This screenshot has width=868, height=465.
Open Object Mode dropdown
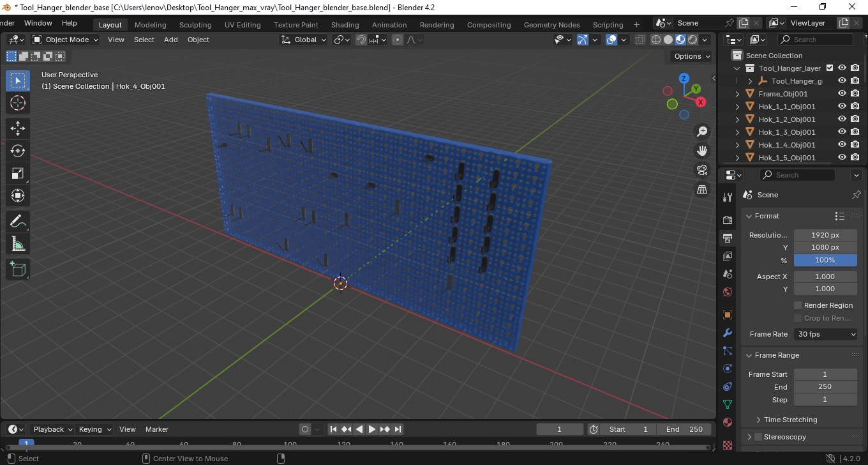tap(66, 40)
